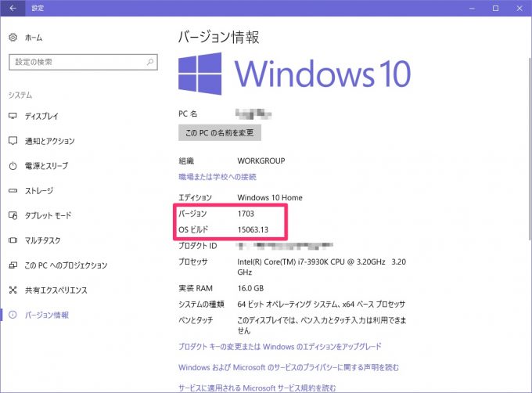Click the Intel Core i7-3930K processor text
The width and height of the screenshot is (532, 393).
(322, 267)
